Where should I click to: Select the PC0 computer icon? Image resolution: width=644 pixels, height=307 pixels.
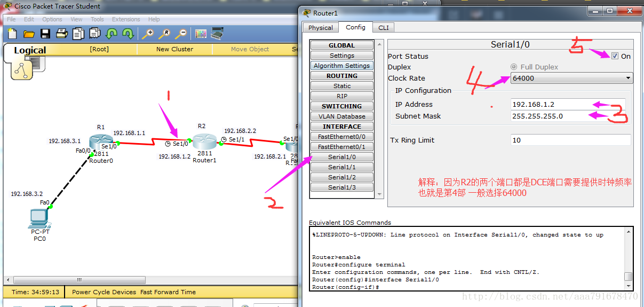39,218
